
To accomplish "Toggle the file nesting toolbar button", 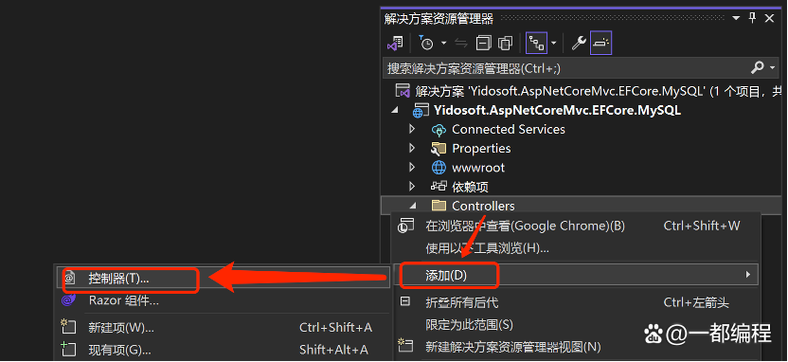I will pyautogui.click(x=536, y=44).
